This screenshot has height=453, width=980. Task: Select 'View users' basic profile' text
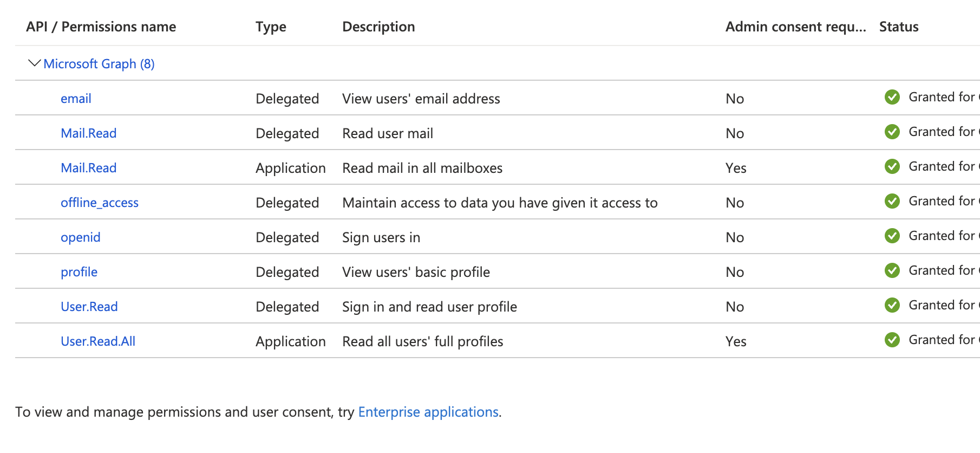[x=416, y=272]
